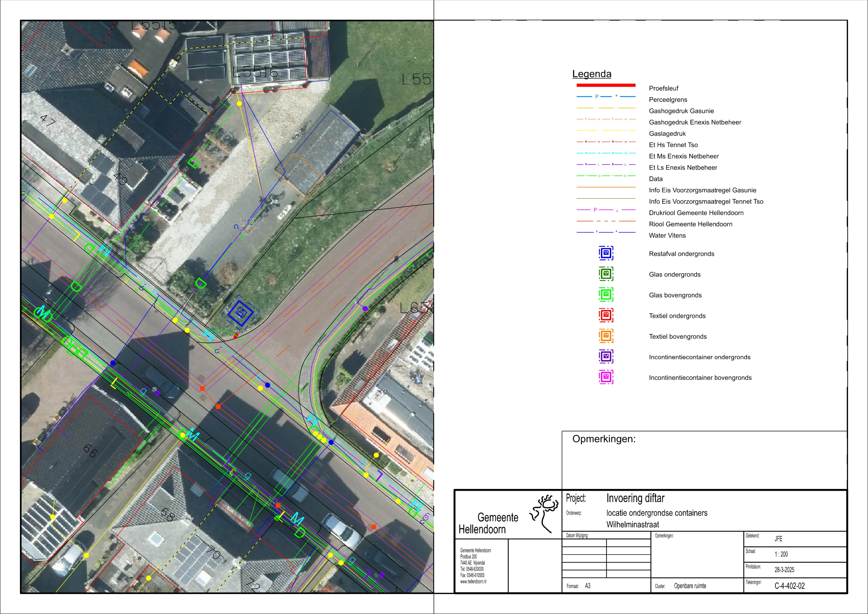Click the purple Incontinentiecontainer ondergronds icon

pyautogui.click(x=606, y=356)
